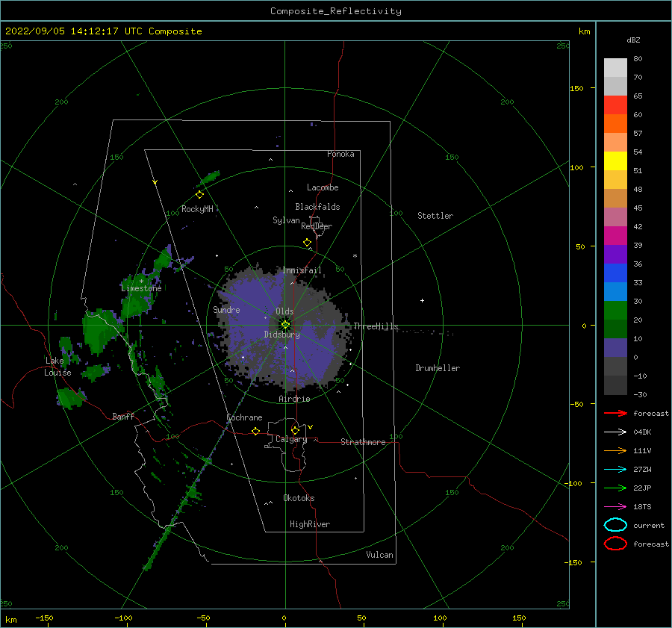Click the Drumheller city label
This screenshot has height=628, width=672.
click(x=438, y=368)
